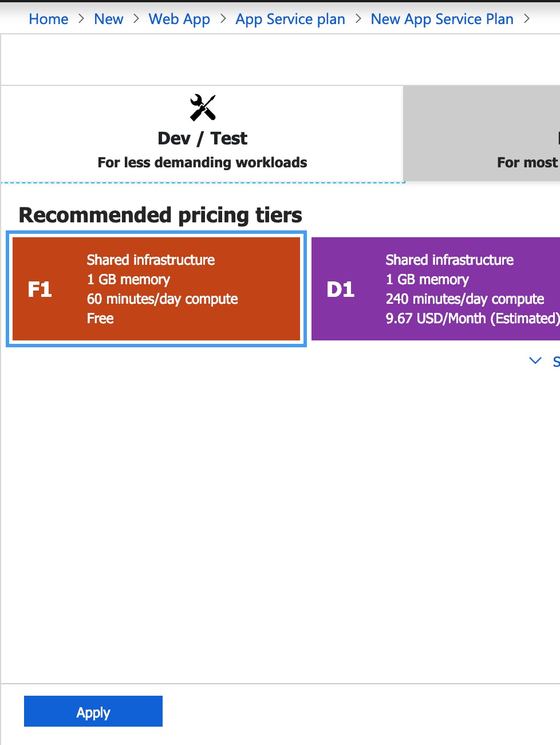The image size is (560, 745).
Task: Click the chevron after Home breadcrumb
Action: pyautogui.click(x=81, y=19)
